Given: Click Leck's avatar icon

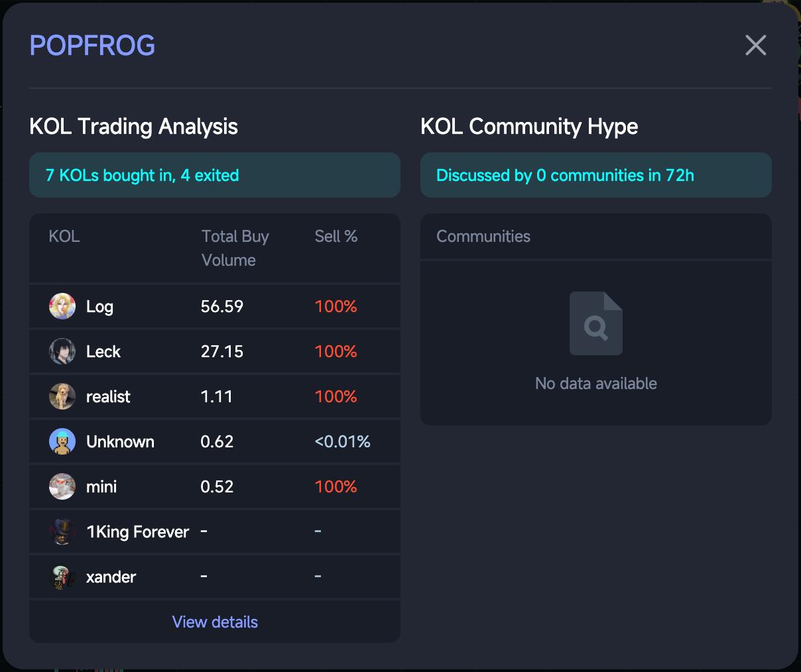Looking at the screenshot, I should pos(62,351).
